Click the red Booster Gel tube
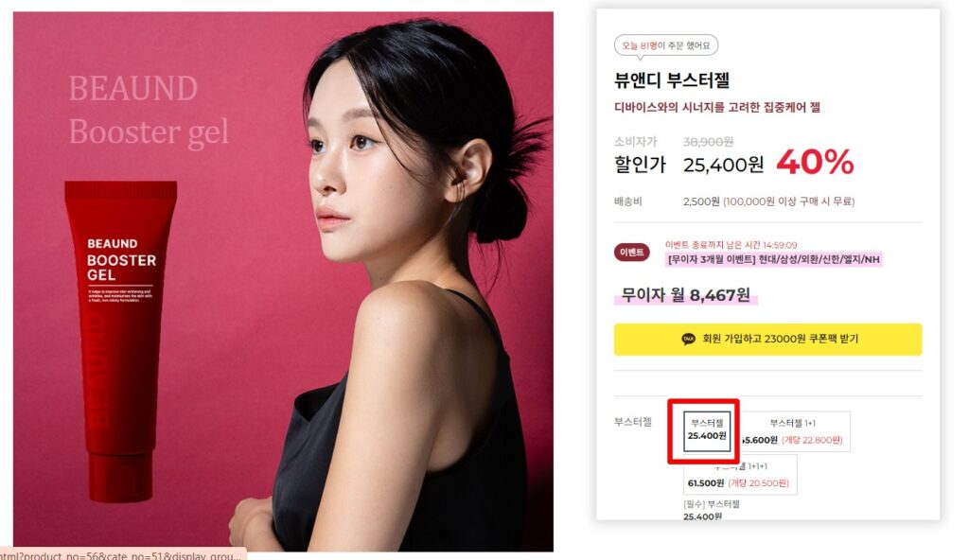The height and width of the screenshot is (560, 969). pyautogui.click(x=120, y=340)
